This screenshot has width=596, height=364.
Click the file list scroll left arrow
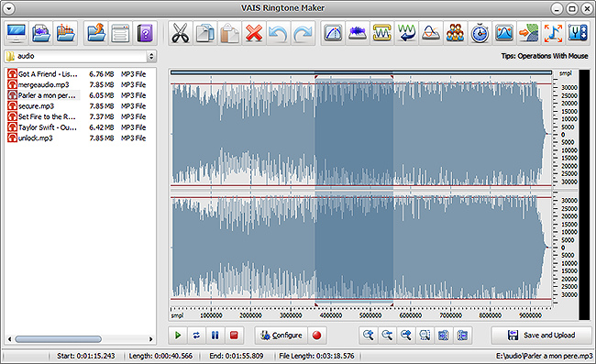click(x=9, y=339)
